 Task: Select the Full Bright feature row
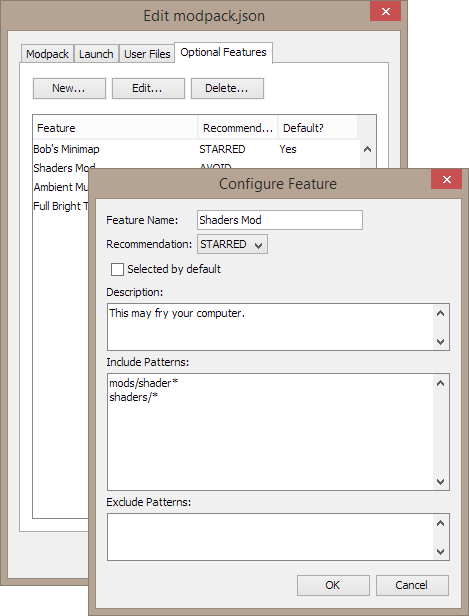pos(61,206)
